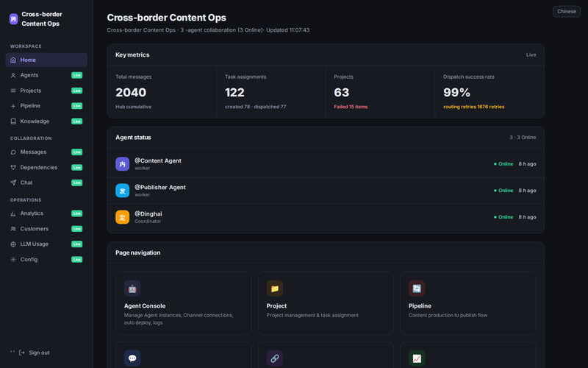Click the trending chart card icon

[x=417, y=358]
